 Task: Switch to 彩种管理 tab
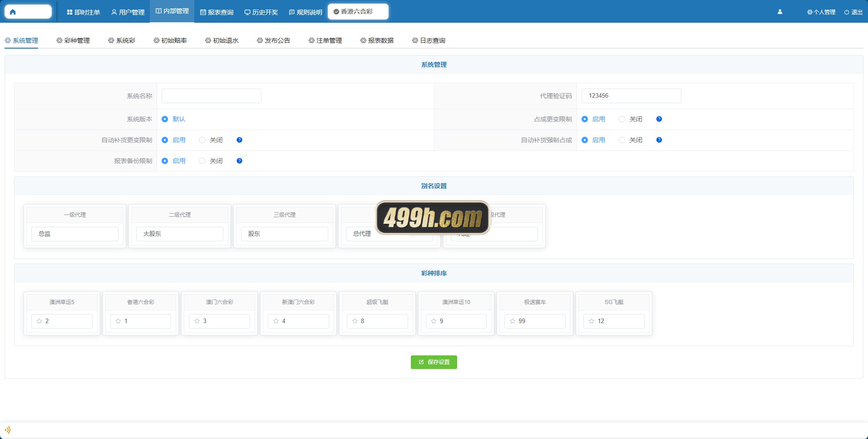pos(73,40)
